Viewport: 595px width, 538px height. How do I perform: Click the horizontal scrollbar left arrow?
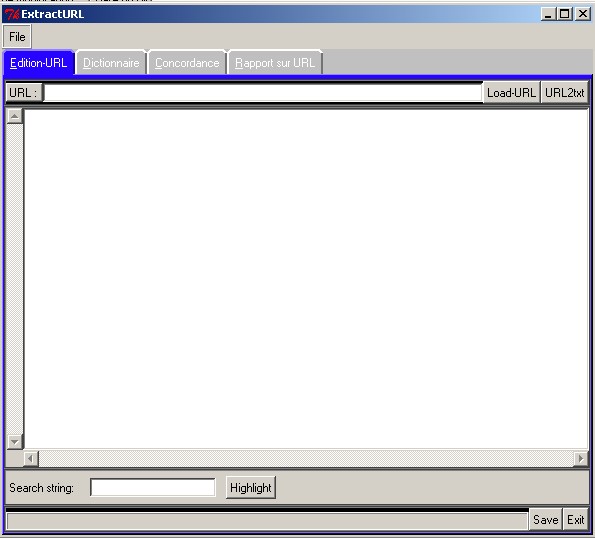coord(31,459)
